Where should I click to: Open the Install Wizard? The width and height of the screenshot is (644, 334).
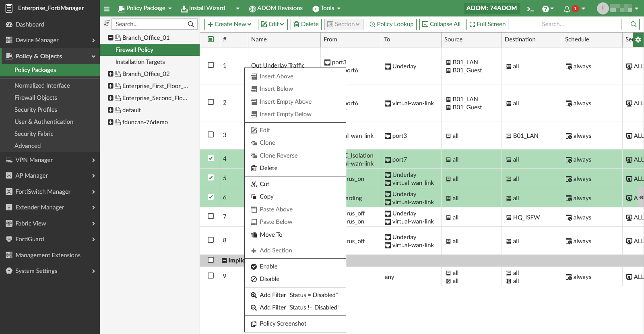point(203,8)
